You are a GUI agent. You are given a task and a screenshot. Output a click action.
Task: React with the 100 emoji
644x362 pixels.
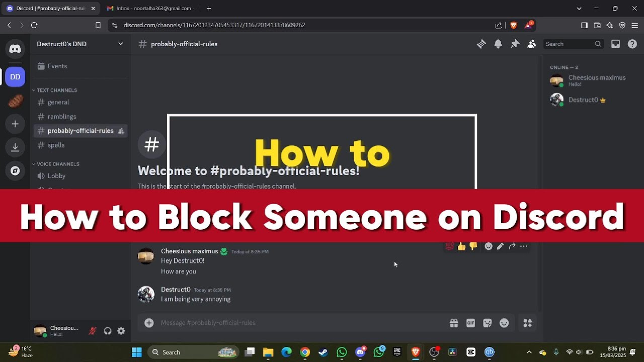[x=449, y=246]
